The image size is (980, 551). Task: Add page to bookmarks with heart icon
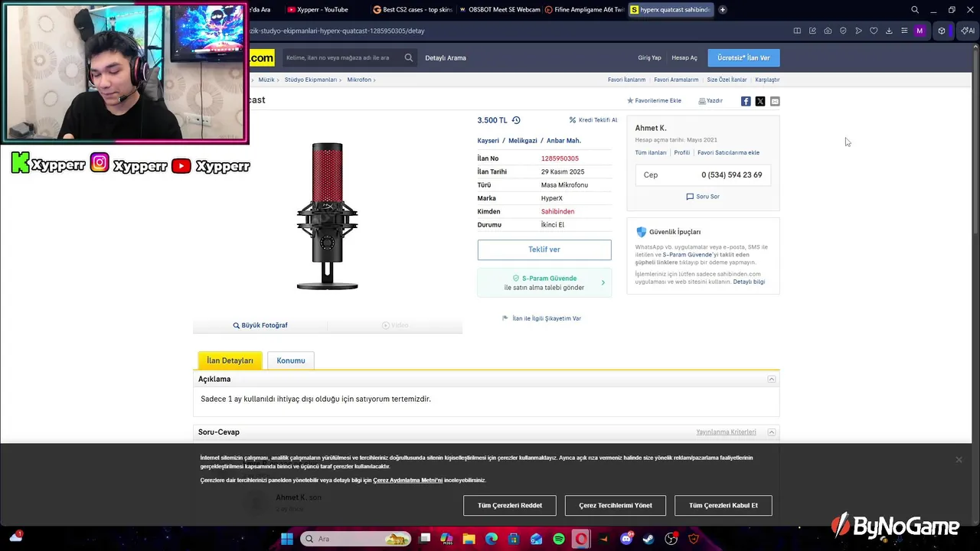pos(874,31)
